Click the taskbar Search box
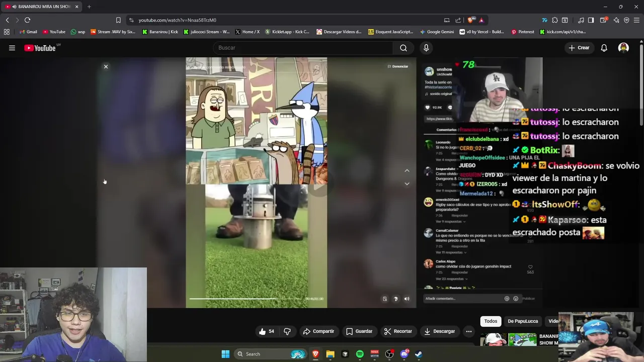Viewport: 644px width, 362px height. pos(271,354)
